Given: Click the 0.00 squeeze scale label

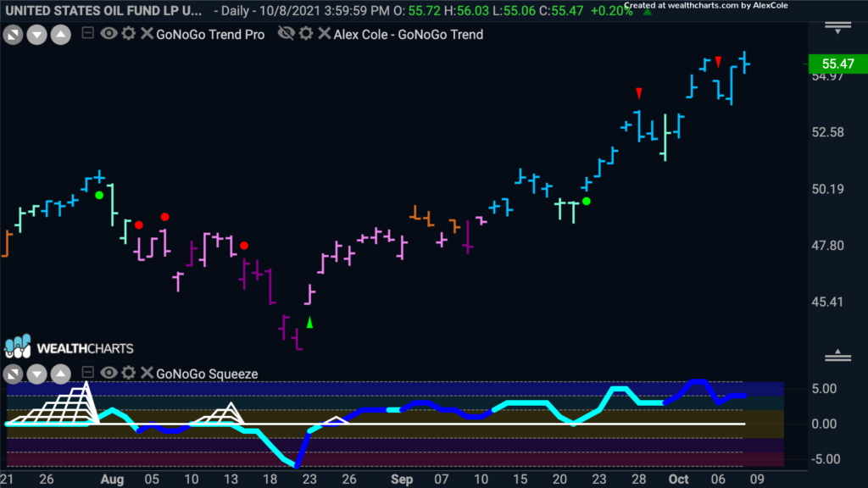Looking at the screenshot, I should coord(824,424).
